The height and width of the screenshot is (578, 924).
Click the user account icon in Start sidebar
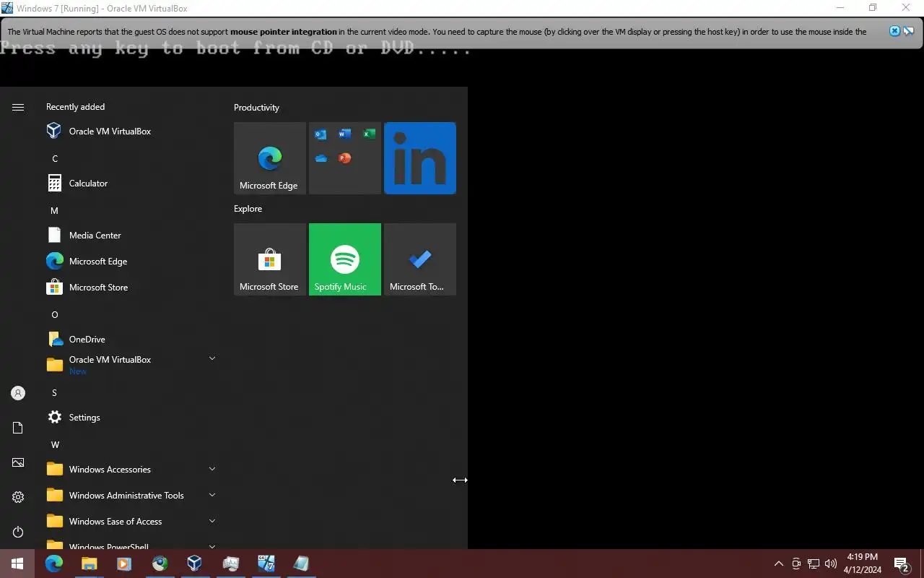pos(18,393)
